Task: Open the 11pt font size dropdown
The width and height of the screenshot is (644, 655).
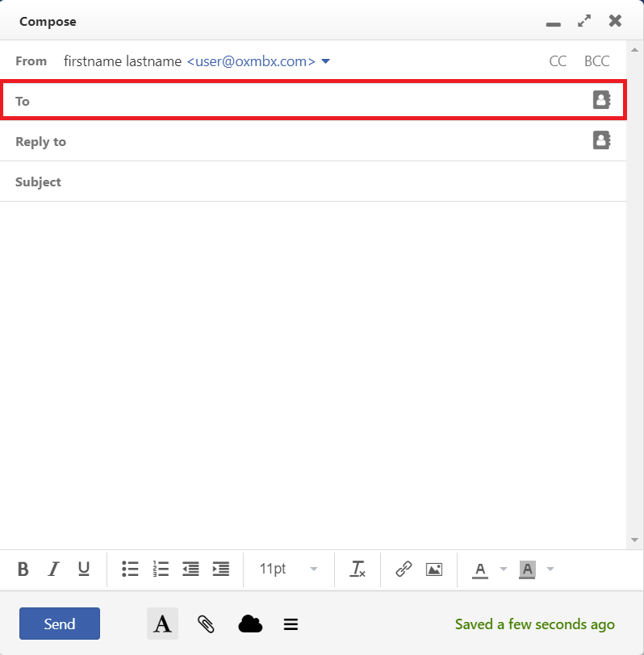Action: tap(288, 569)
